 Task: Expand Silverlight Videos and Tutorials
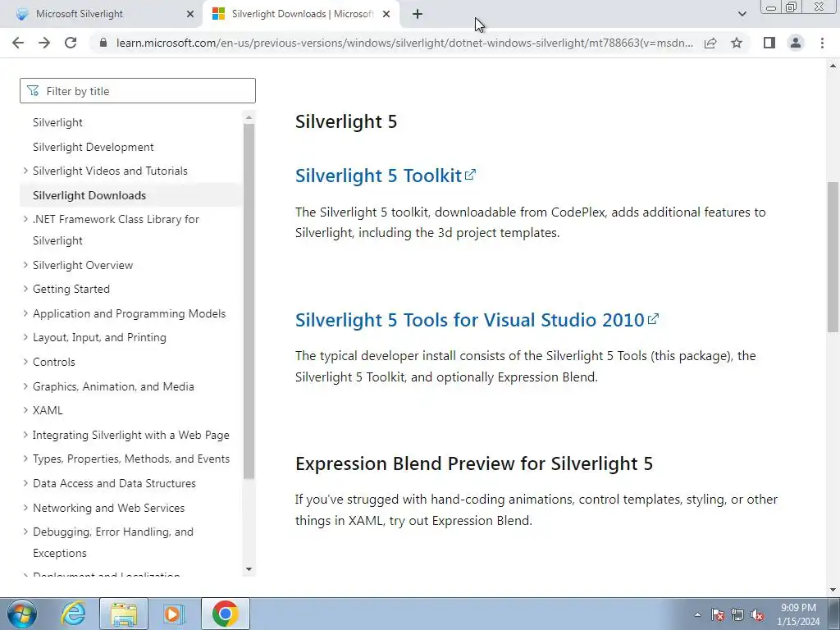point(25,171)
